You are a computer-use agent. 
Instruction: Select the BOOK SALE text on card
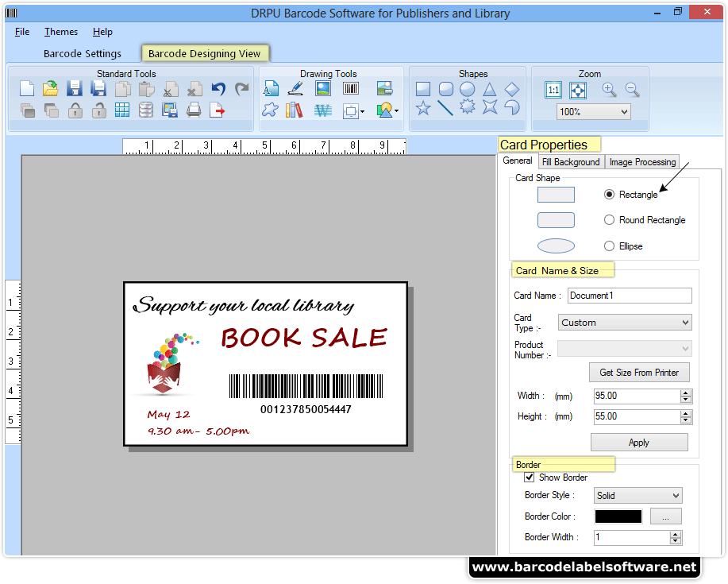(304, 338)
